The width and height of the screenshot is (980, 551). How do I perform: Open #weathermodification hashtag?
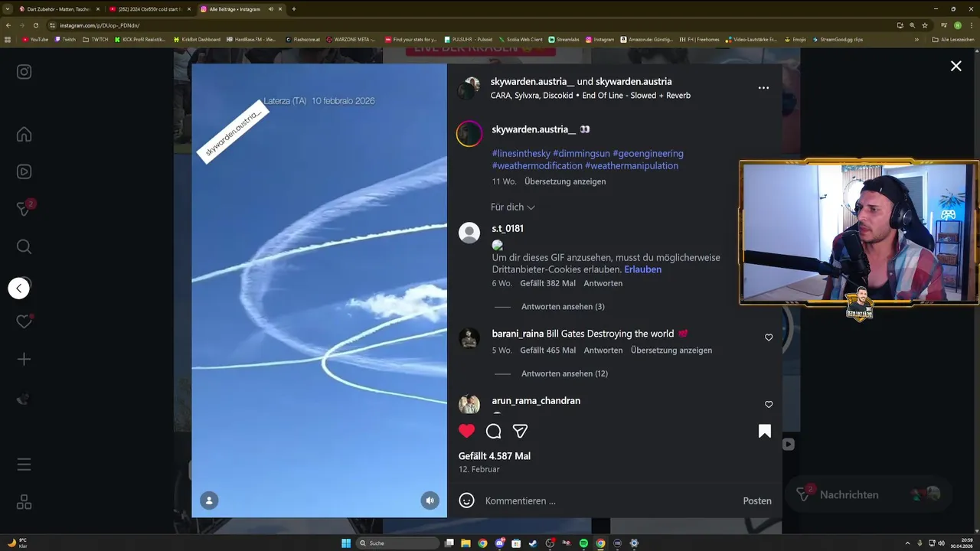tap(537, 165)
